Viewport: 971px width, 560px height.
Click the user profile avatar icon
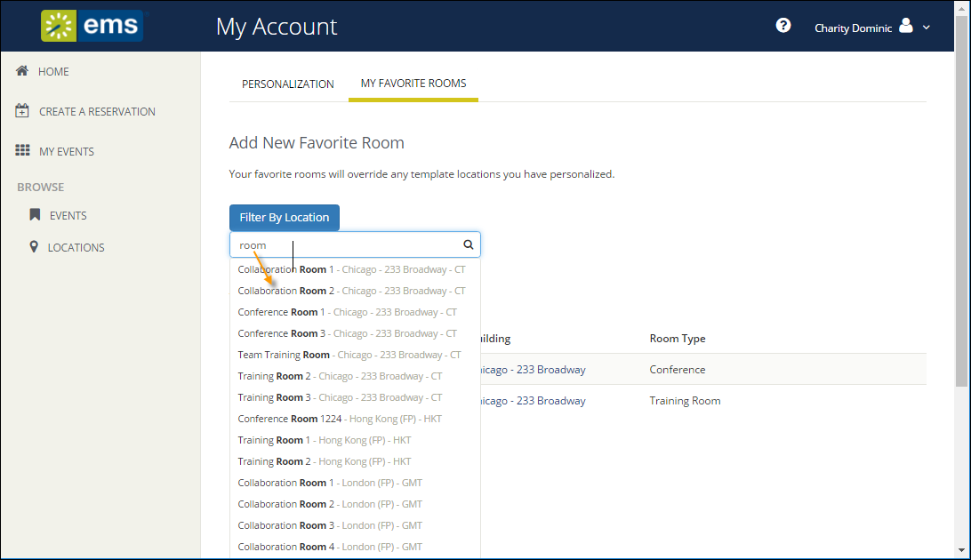[906, 26]
